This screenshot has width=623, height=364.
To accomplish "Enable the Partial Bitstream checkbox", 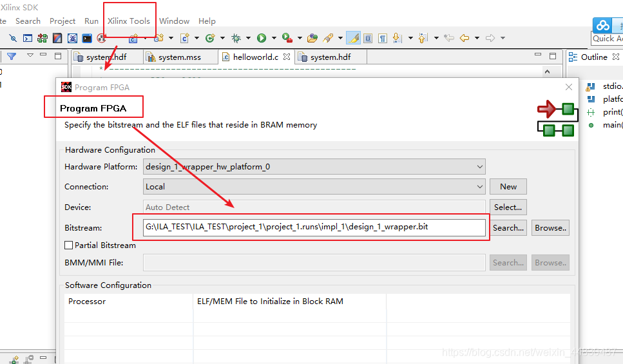I will click(x=69, y=245).
